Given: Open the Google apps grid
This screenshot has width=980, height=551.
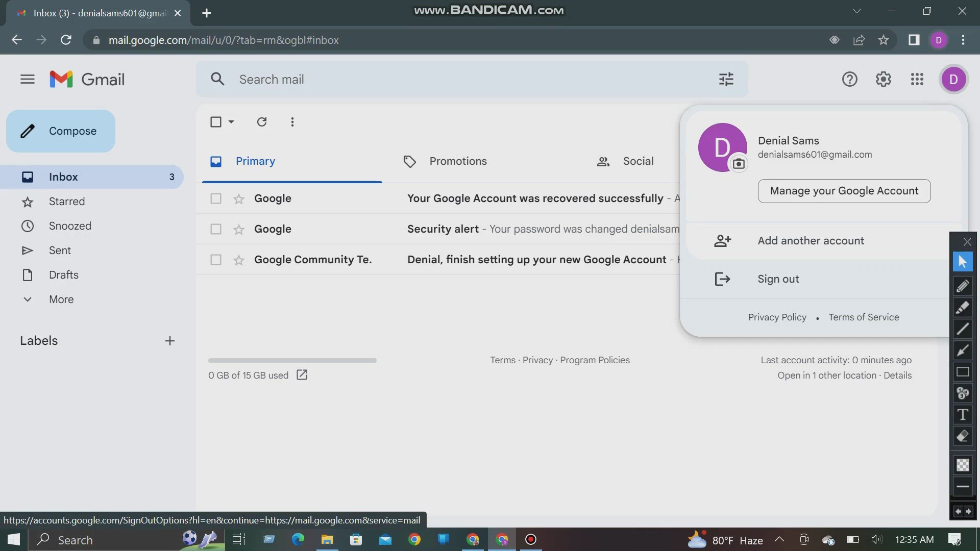Looking at the screenshot, I should coord(917,79).
